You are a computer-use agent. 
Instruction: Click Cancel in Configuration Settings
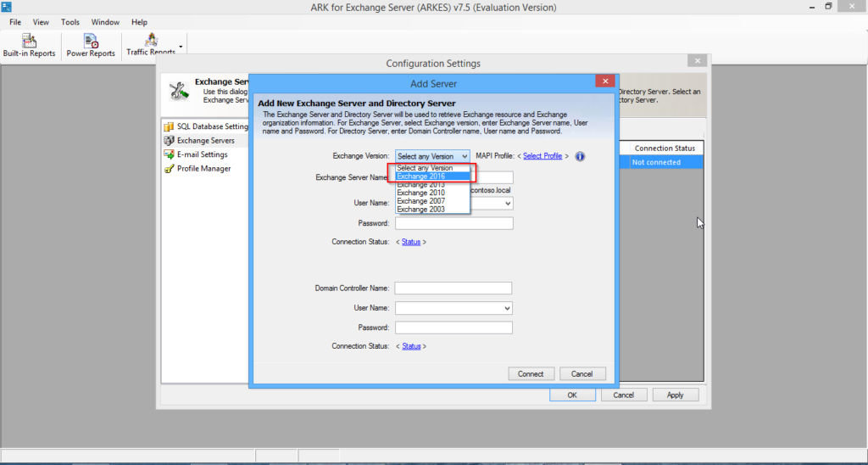623,395
